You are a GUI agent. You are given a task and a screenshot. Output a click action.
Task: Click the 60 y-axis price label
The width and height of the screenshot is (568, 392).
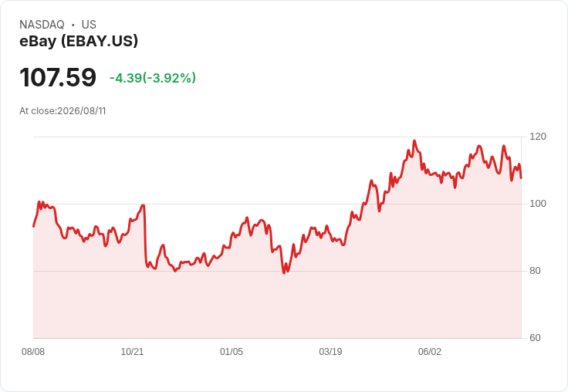(x=535, y=338)
